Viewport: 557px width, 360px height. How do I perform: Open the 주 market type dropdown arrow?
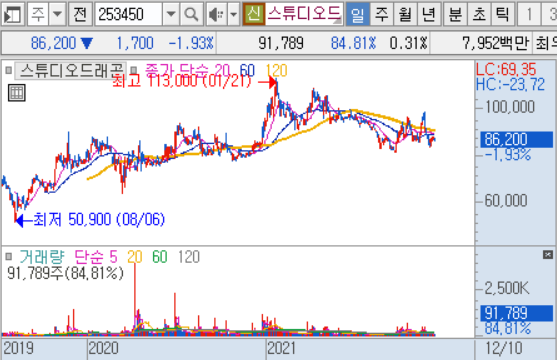[57, 14]
